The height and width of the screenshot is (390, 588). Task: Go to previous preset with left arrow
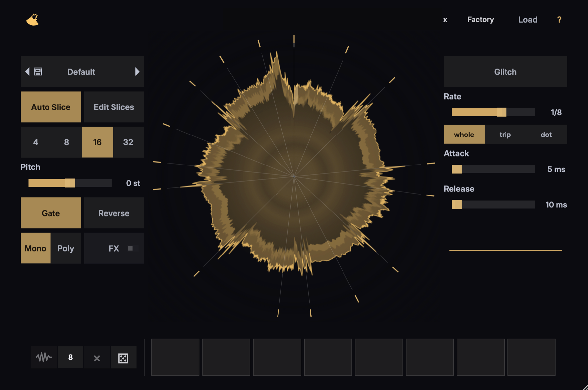pyautogui.click(x=27, y=72)
